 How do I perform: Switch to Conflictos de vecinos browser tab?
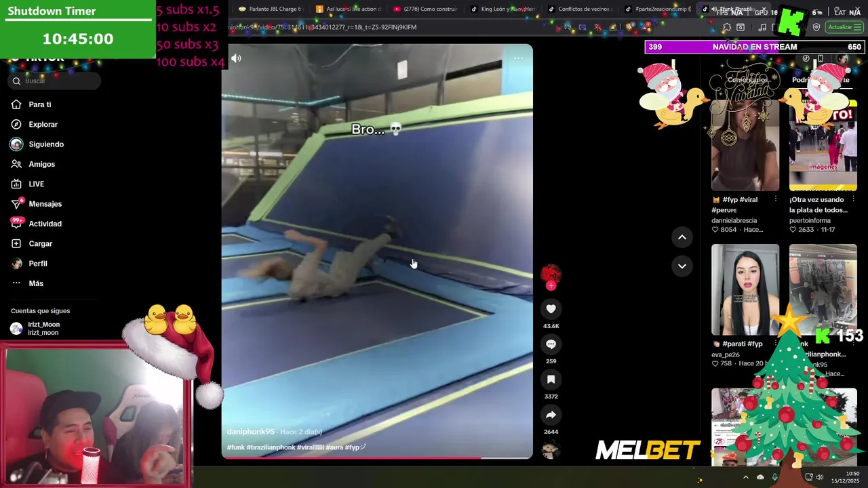point(580,9)
